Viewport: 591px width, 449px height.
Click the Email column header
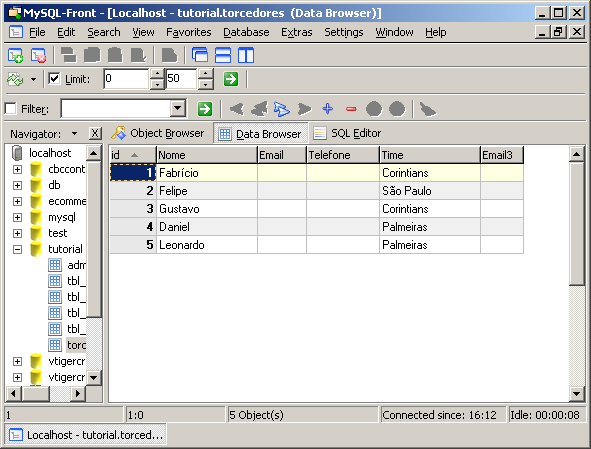pos(282,155)
